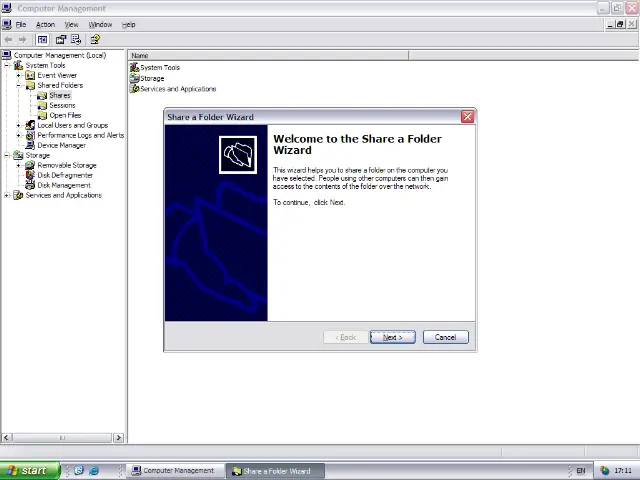Select Removable Storage tree node

click(x=67, y=165)
